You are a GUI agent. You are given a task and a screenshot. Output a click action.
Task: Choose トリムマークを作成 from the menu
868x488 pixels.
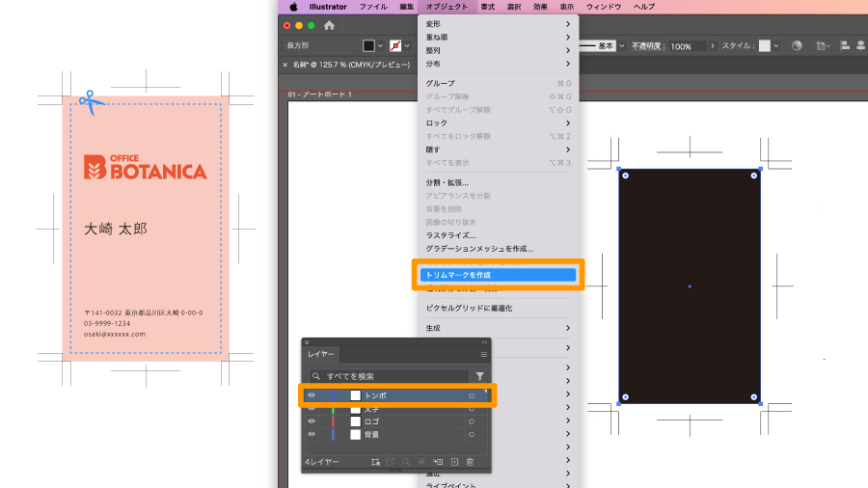click(x=498, y=275)
